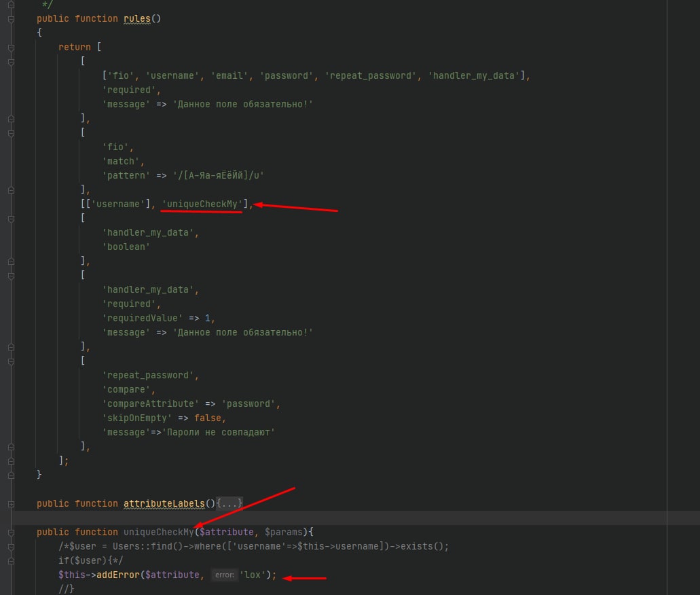
Task: Click the 'false' value after skipOnEmpty
Action: (208, 418)
